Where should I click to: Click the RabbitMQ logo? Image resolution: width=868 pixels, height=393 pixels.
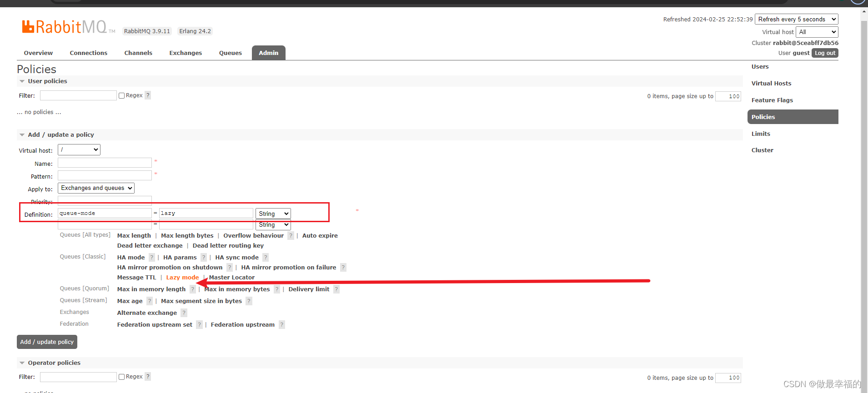[68, 27]
